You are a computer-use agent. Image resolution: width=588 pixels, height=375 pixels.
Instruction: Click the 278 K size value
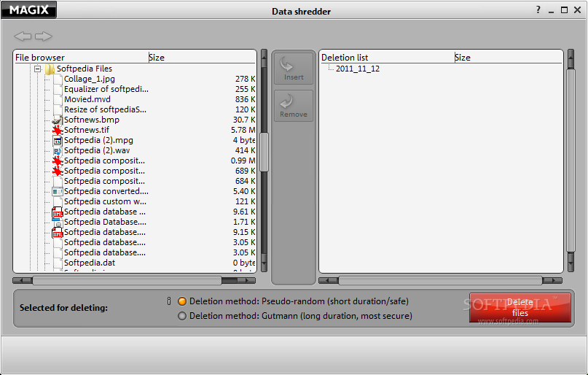246,79
